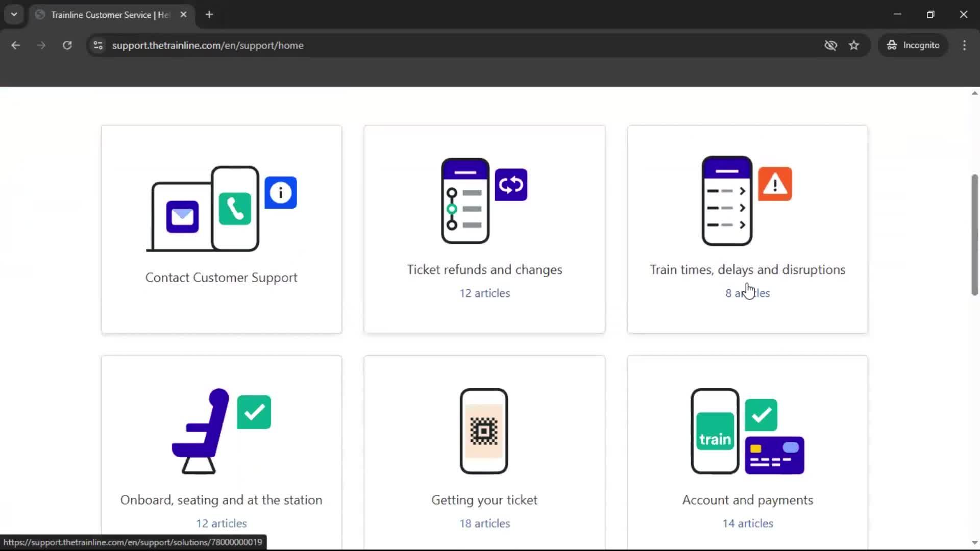
Task: Expand the tab list arrow at top left
Action: 14,14
